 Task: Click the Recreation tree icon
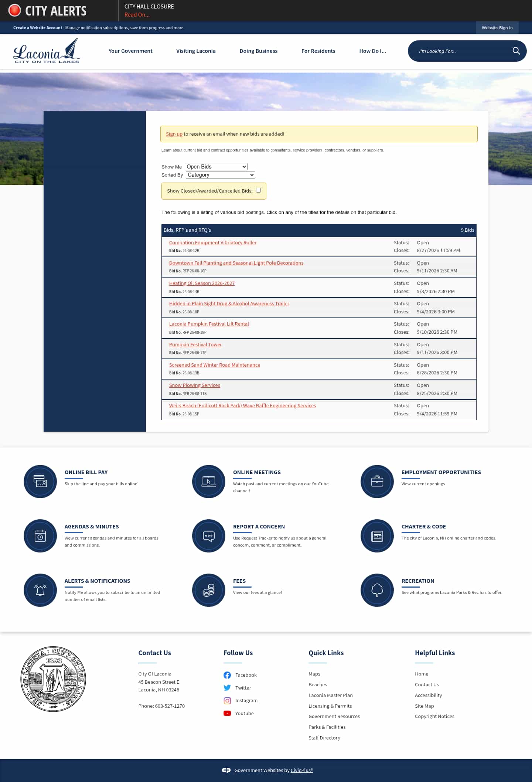coord(377,590)
